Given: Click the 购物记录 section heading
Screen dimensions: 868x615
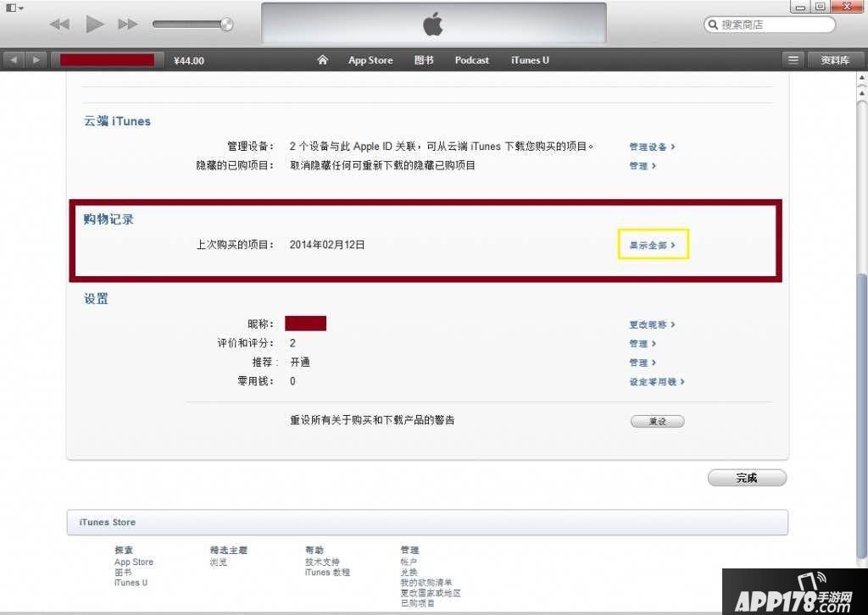Looking at the screenshot, I should (108, 219).
